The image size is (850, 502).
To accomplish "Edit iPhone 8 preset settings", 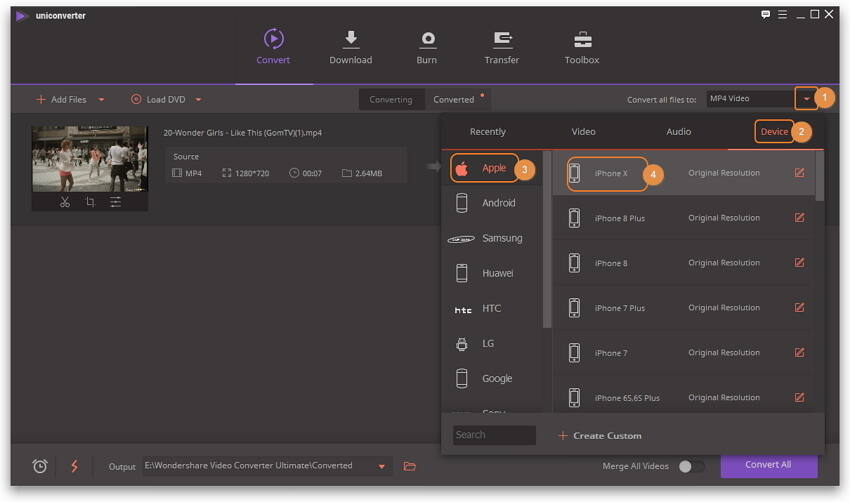I will pyautogui.click(x=800, y=262).
